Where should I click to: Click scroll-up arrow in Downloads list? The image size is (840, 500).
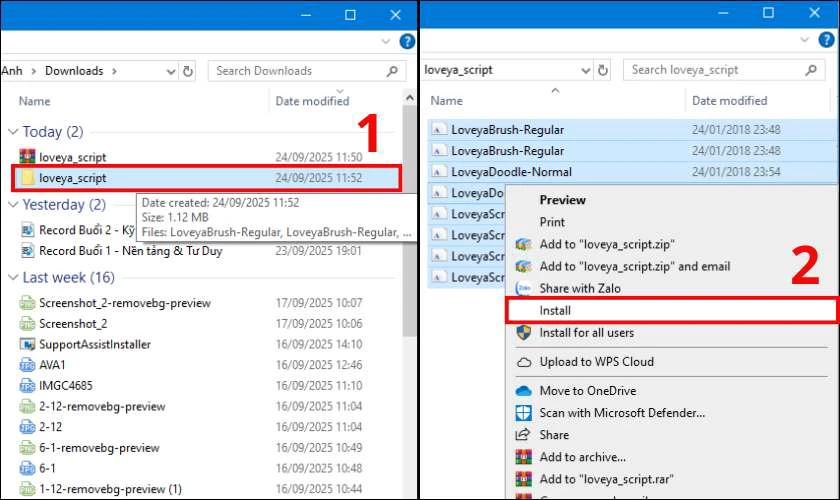(410, 98)
